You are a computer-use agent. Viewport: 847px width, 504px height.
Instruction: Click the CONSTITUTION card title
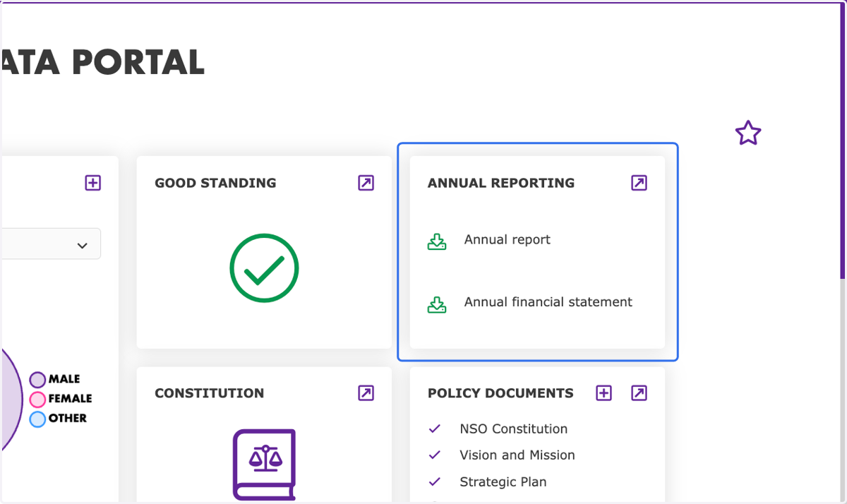tap(210, 393)
